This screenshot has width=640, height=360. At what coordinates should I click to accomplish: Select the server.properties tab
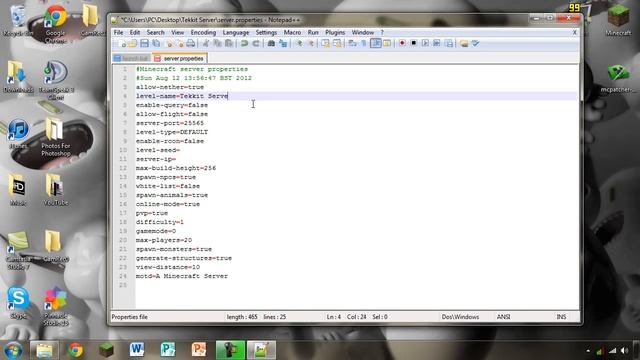pyautogui.click(x=180, y=58)
